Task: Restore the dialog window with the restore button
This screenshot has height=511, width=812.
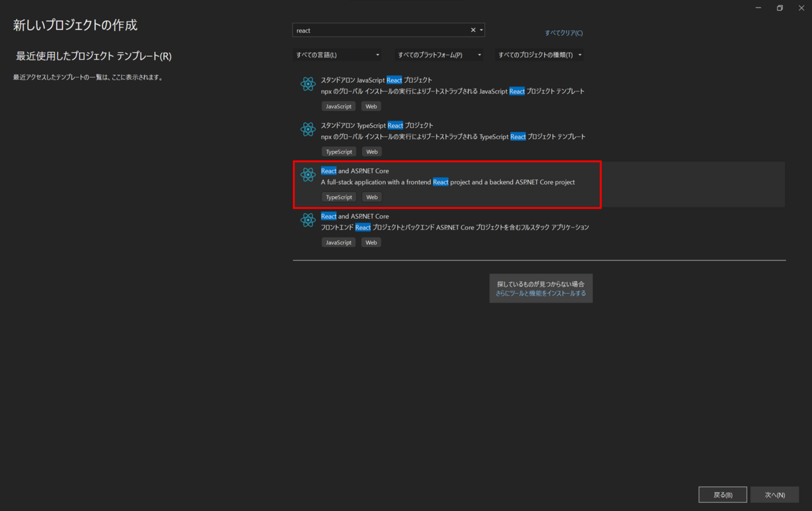Action: [x=780, y=7]
